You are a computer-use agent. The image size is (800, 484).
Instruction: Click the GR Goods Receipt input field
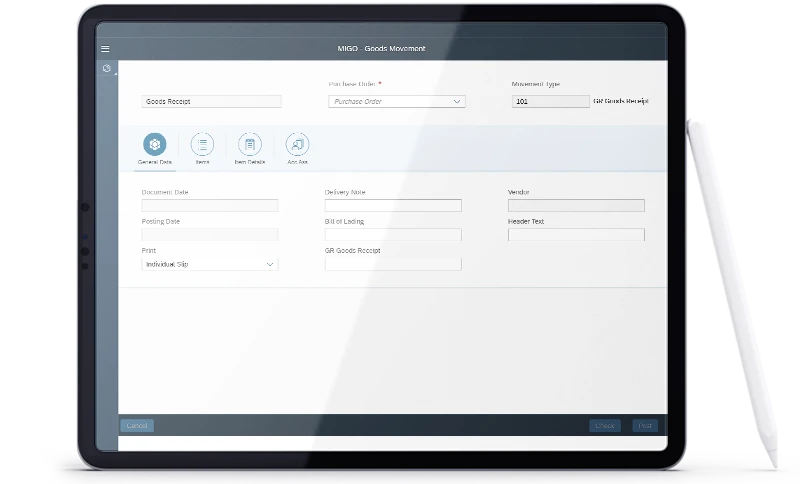[x=393, y=264]
